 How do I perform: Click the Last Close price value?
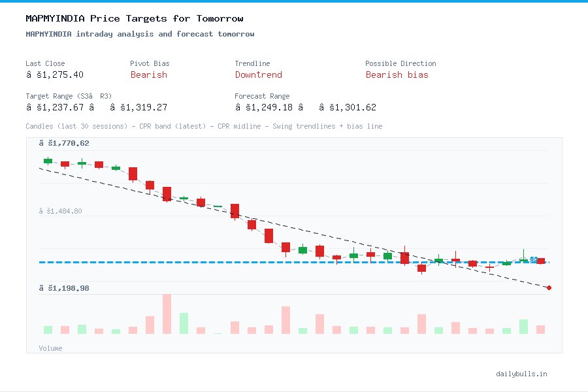(x=55, y=74)
